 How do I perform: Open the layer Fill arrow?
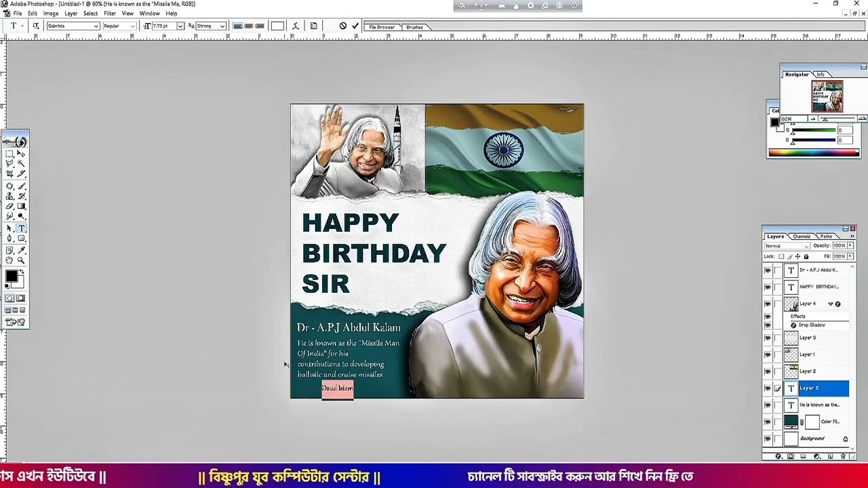(x=850, y=256)
